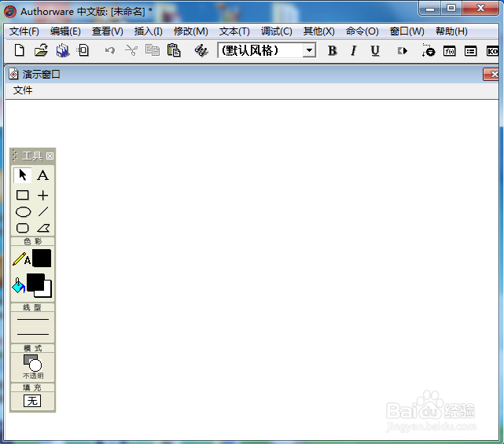The image size is (504, 444).
Task: Open the Other(X) menu
Action: pos(319,31)
